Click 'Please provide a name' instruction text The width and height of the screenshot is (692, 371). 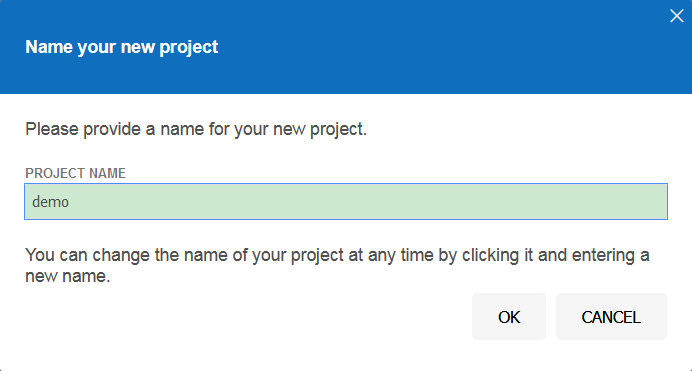point(196,129)
